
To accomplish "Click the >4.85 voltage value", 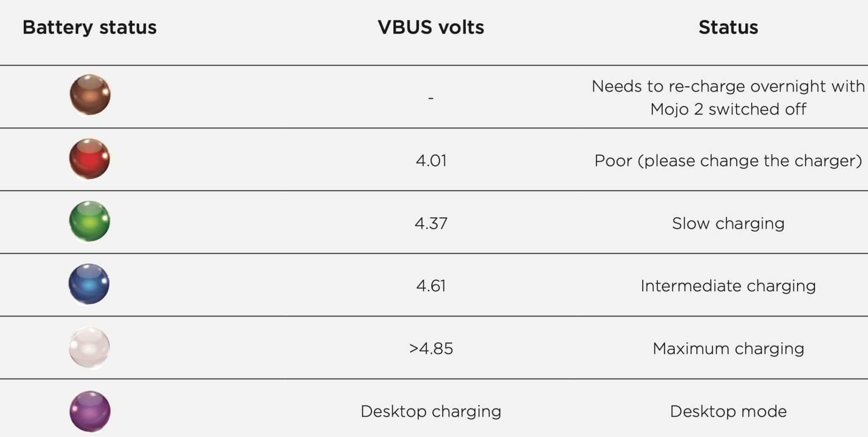I will click(x=431, y=349).
